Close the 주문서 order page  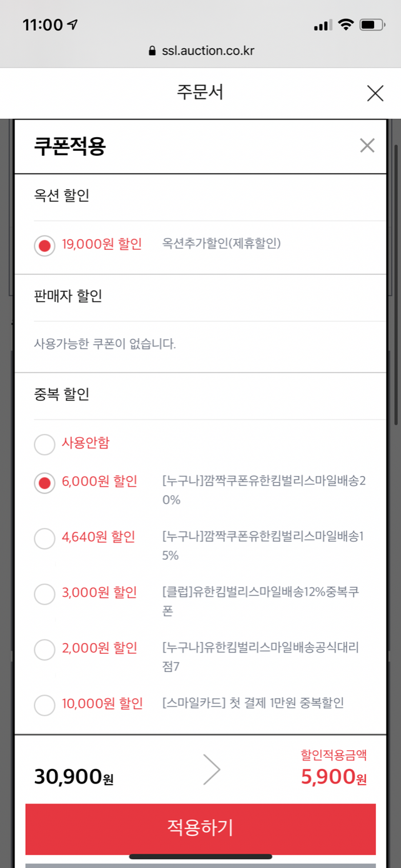[375, 94]
